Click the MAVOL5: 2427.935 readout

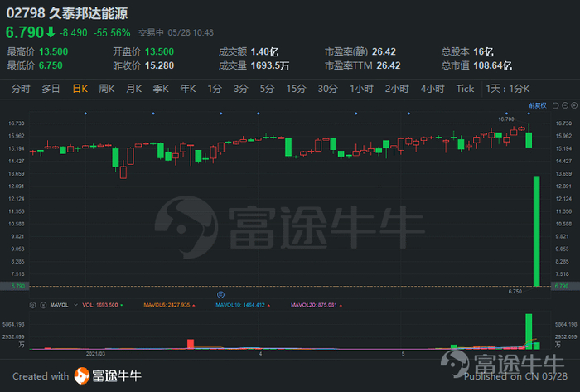167,305
